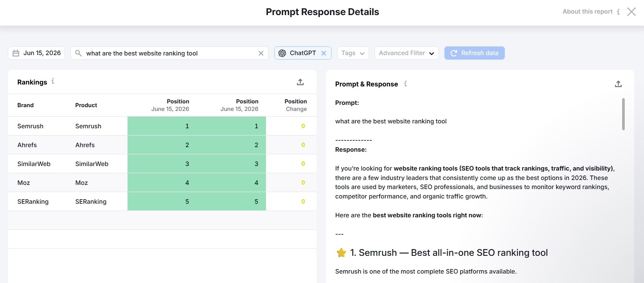Click the Response panel scrollbar
Image resolution: width=644 pixels, height=283 pixels.
click(x=623, y=114)
